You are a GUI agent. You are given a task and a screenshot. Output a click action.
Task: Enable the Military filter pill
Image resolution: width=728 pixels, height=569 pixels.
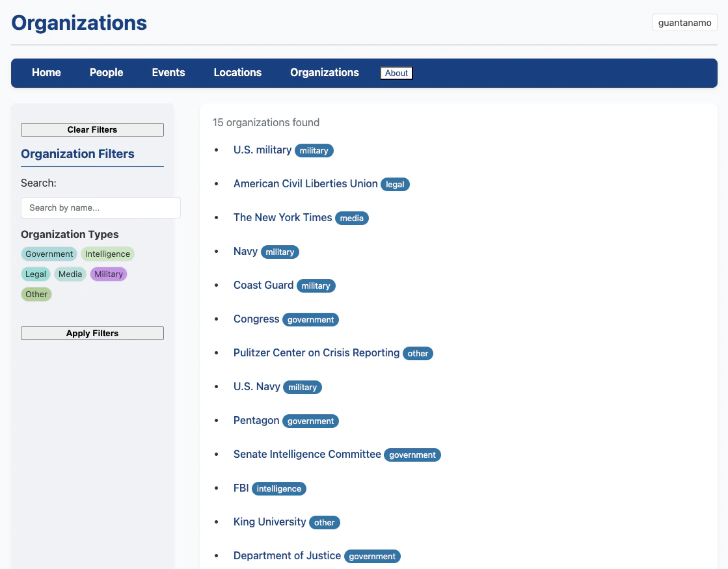coord(109,274)
